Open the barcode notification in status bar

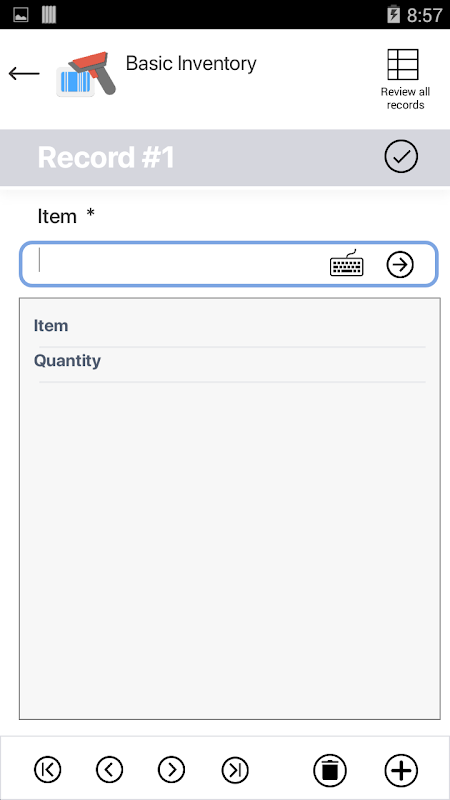click(49, 15)
